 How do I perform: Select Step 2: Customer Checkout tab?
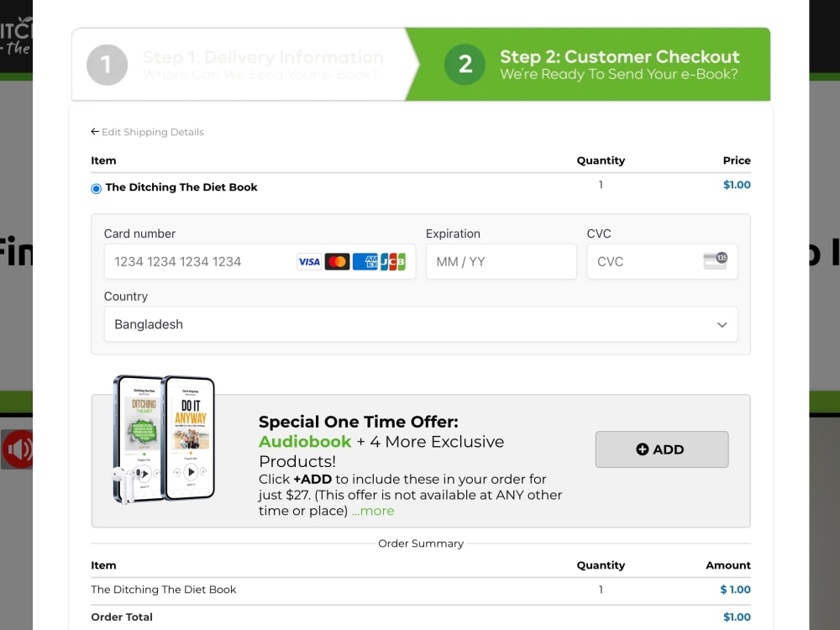[x=588, y=65]
